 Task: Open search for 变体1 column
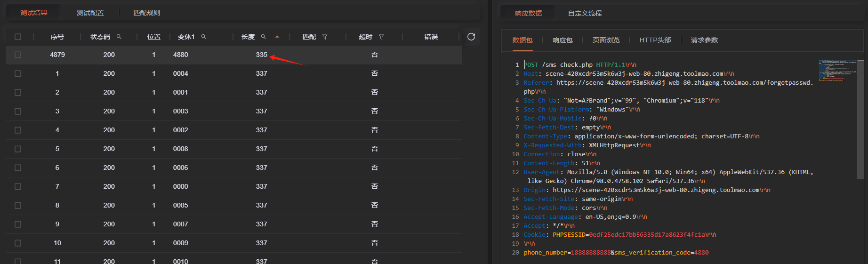pos(204,37)
